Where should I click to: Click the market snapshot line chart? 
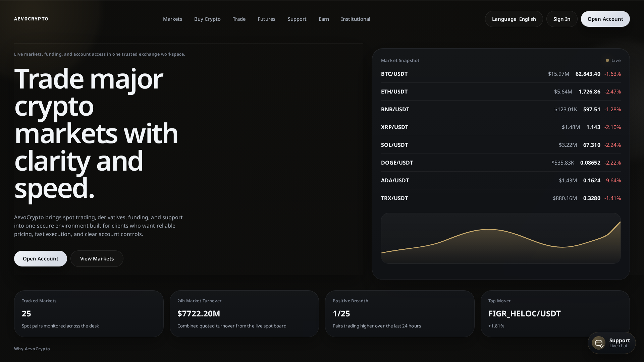coord(501,238)
